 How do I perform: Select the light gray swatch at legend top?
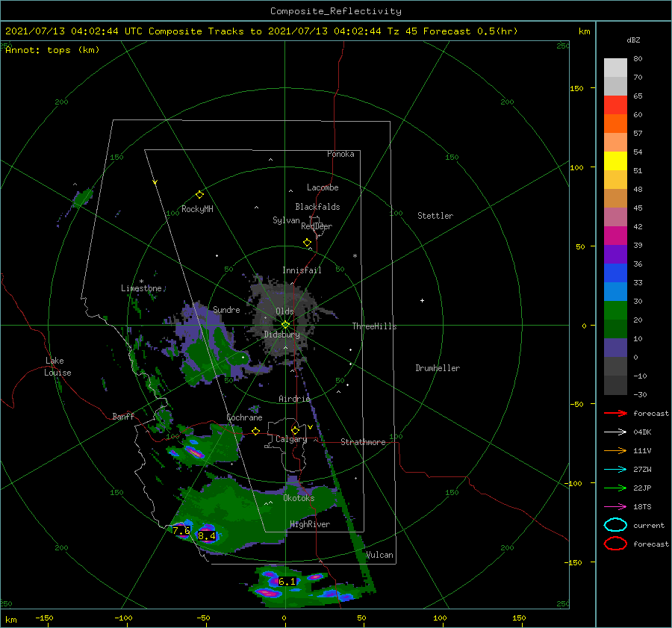coord(615,67)
